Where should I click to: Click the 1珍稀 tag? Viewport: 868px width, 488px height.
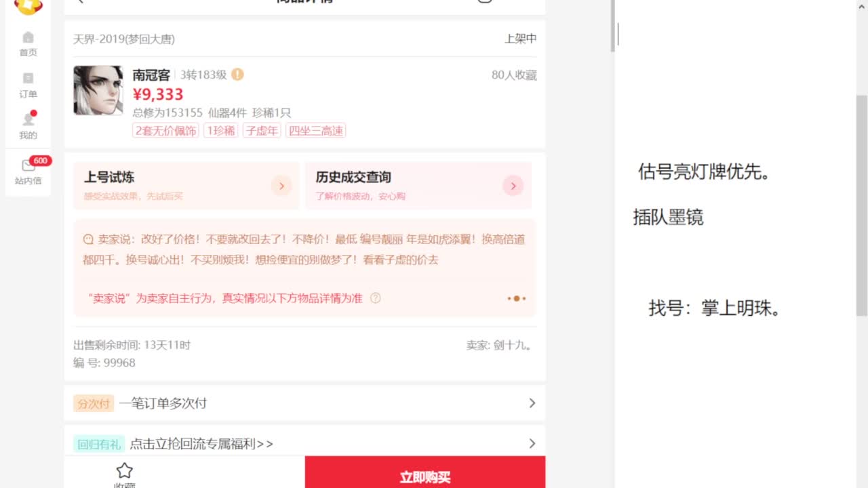tap(221, 131)
